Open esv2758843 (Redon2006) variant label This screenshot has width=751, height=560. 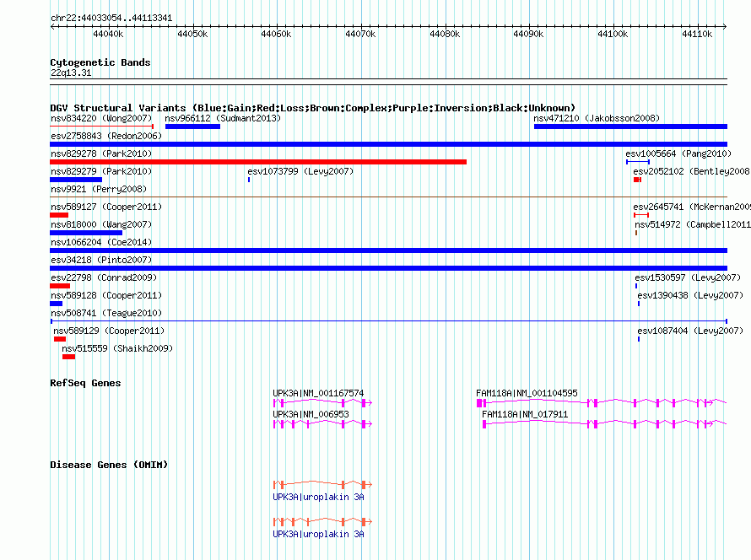(x=106, y=136)
